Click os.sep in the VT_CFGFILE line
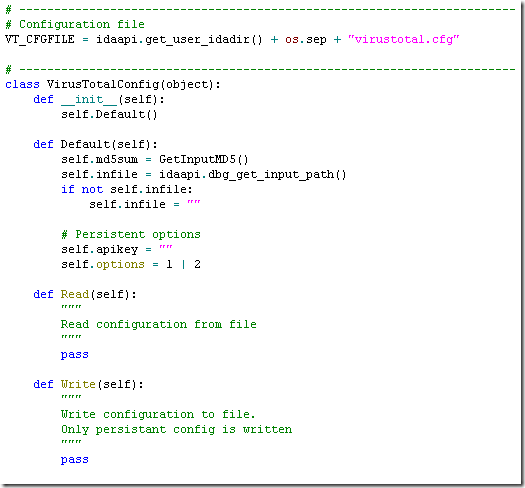525x488 pixels. click(x=306, y=40)
